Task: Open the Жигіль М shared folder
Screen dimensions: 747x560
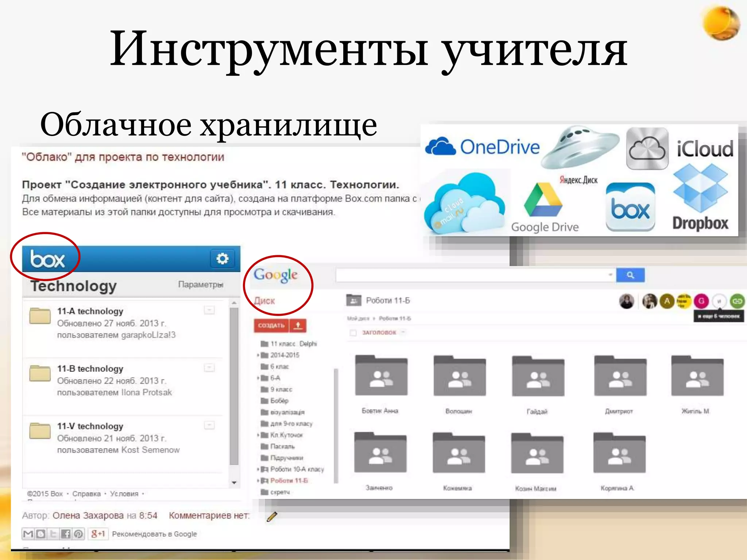Action: point(697,376)
